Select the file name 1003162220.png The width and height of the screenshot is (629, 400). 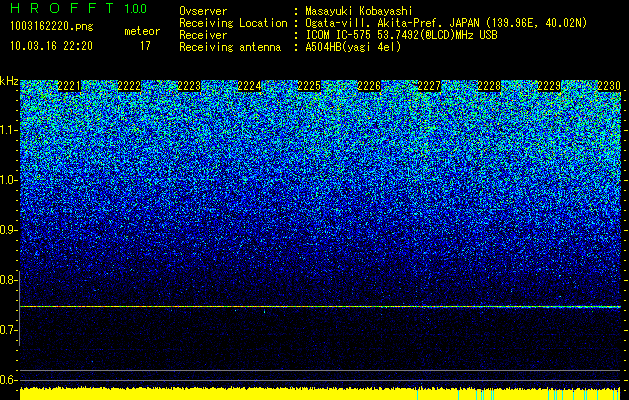pyautogui.click(x=52, y=27)
